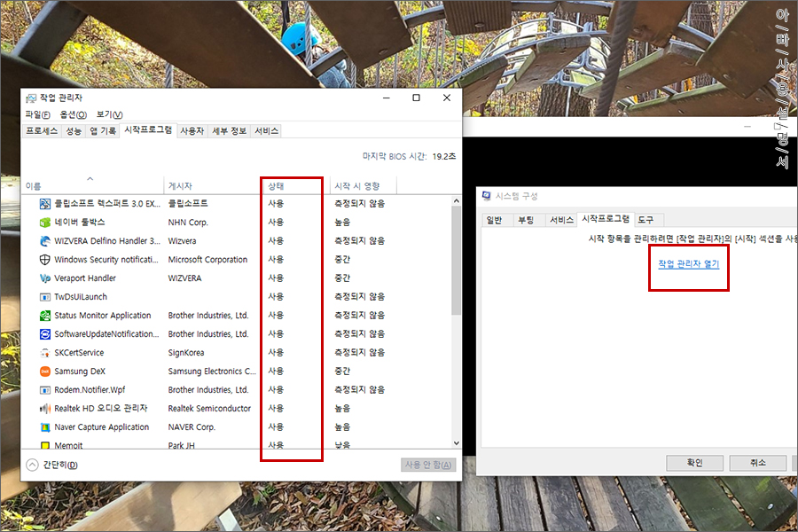Screen dimensions: 798x532
Task: Click the Naver Capture Application icon
Action: click(45, 427)
